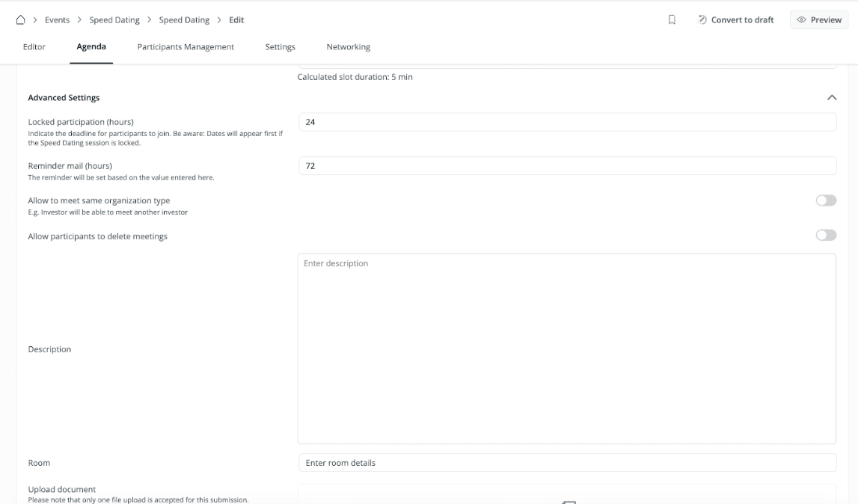The width and height of the screenshot is (858, 504).
Task: Click the Edit breadcrumb item
Action: [x=236, y=20]
